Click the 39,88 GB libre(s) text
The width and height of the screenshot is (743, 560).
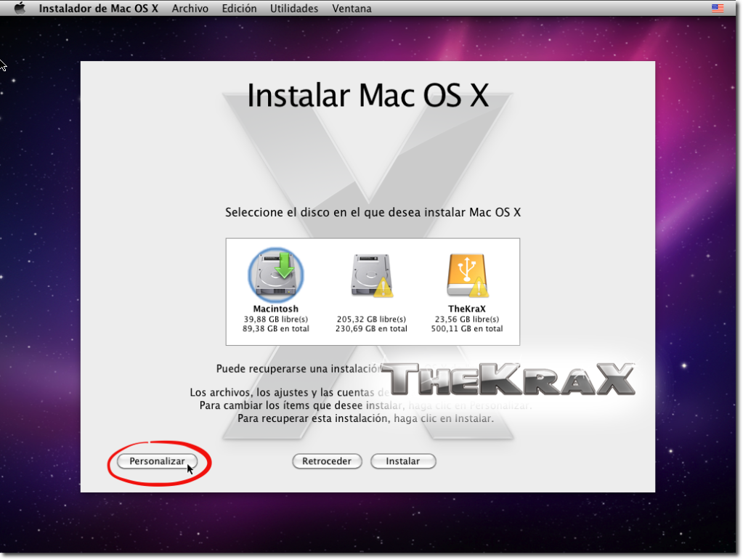click(276, 320)
